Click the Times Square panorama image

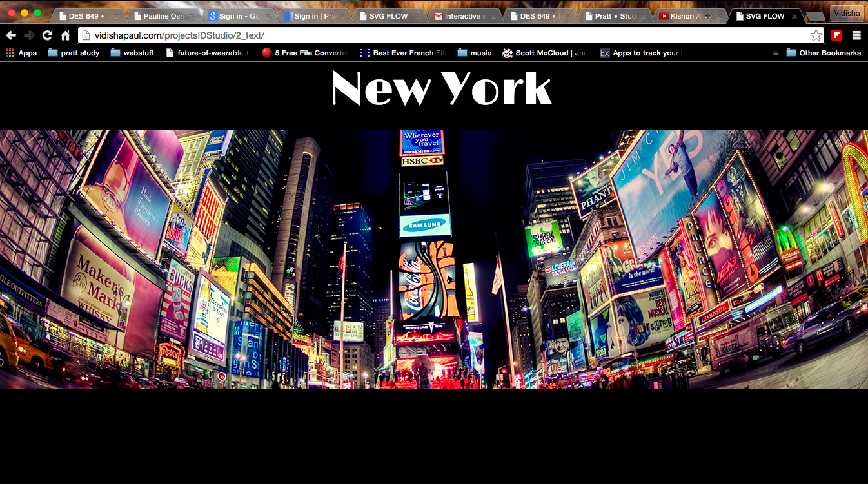point(434,259)
